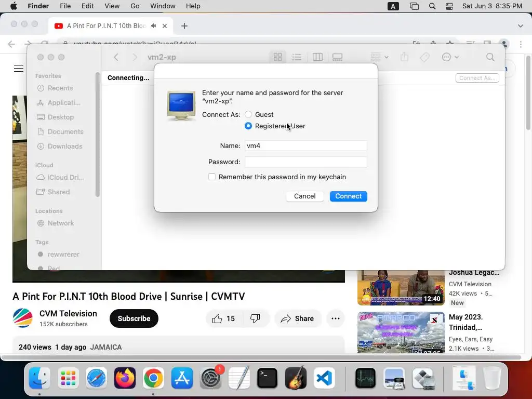Screen dimensions: 532x399
Task: Open the Window menu
Action: click(x=163, y=6)
